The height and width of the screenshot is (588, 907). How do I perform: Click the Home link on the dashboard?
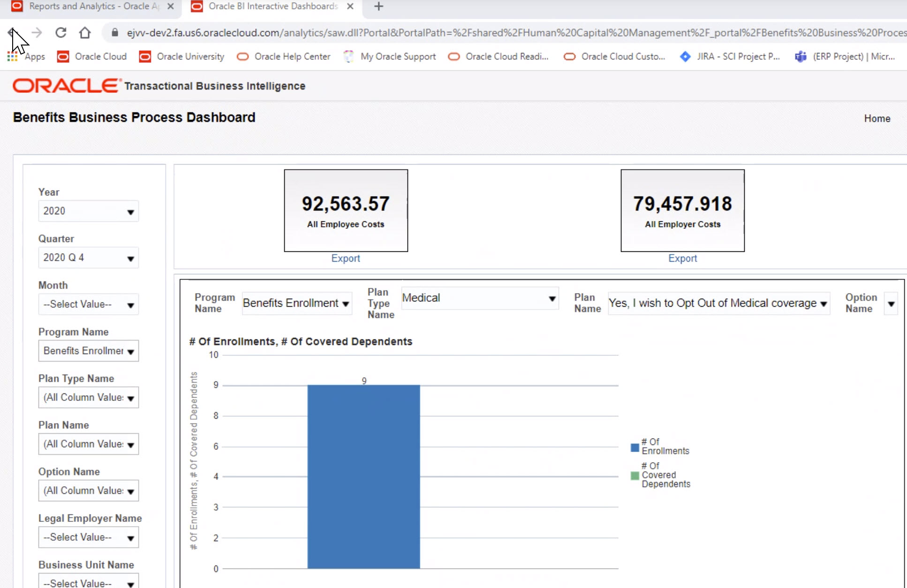877,118
